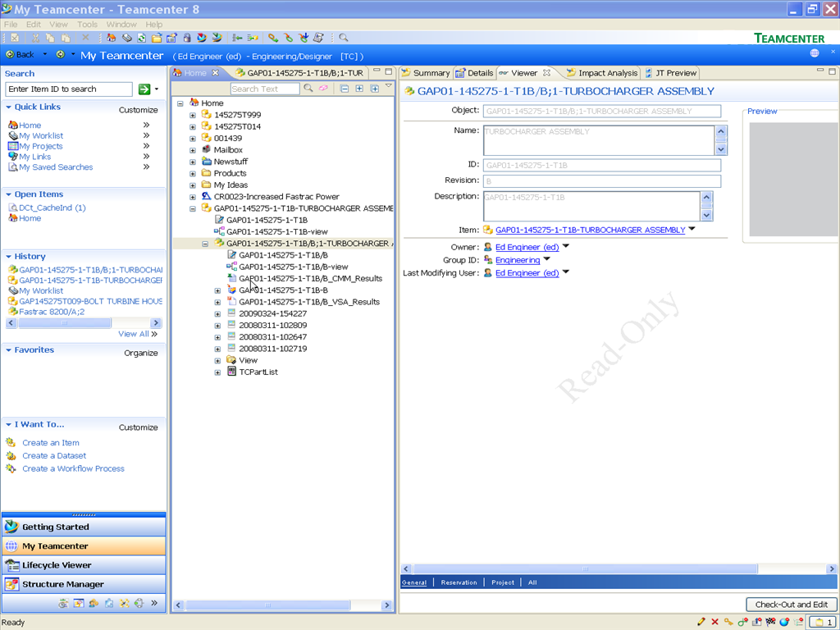Switch to the Details tab
The width and height of the screenshot is (840, 630).
[475, 73]
